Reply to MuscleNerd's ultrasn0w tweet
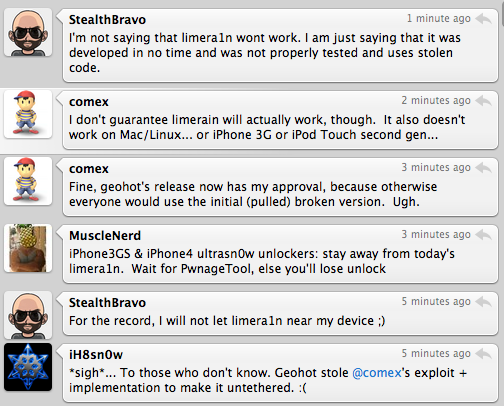The image size is (504, 406). (x=483, y=235)
